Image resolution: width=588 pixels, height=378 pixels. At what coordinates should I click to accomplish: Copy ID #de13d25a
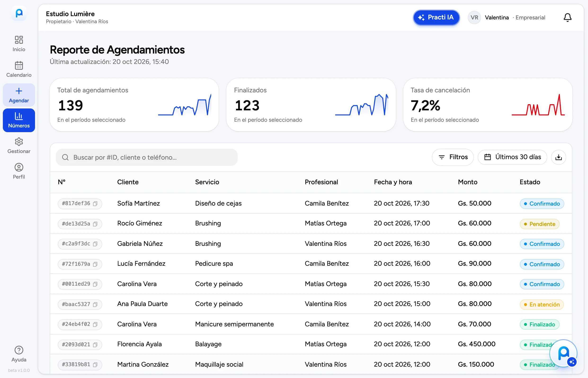(95, 224)
